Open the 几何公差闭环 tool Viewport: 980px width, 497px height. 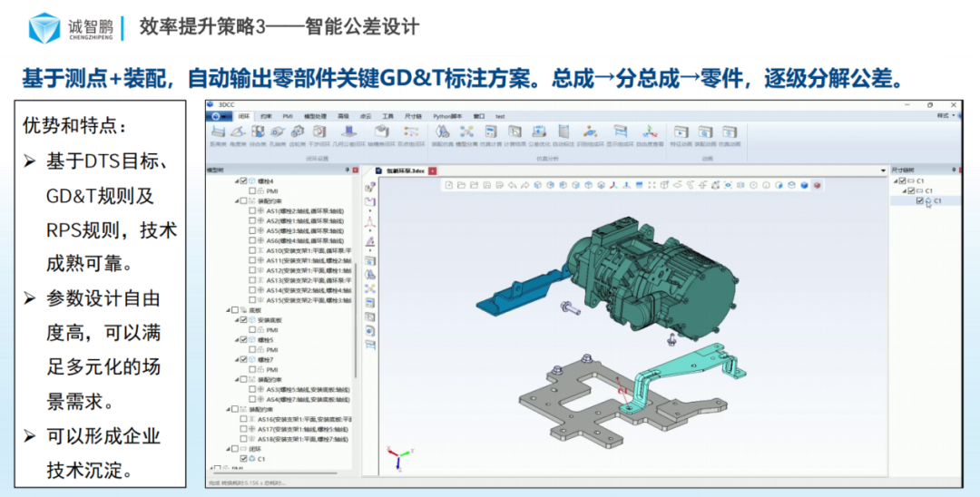point(348,132)
